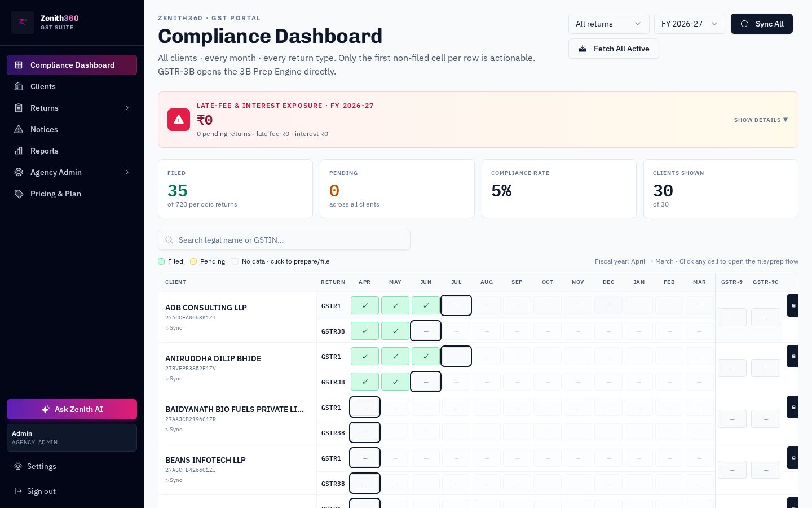The width and height of the screenshot is (812, 508).
Task: Focus the legal name or GSTIN search field
Action: coord(284,240)
